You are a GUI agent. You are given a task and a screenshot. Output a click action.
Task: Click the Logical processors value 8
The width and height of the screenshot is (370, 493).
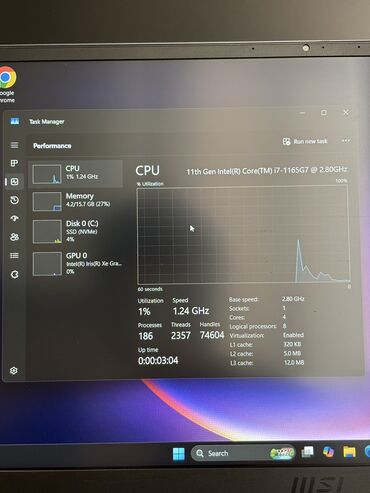pos(284,326)
